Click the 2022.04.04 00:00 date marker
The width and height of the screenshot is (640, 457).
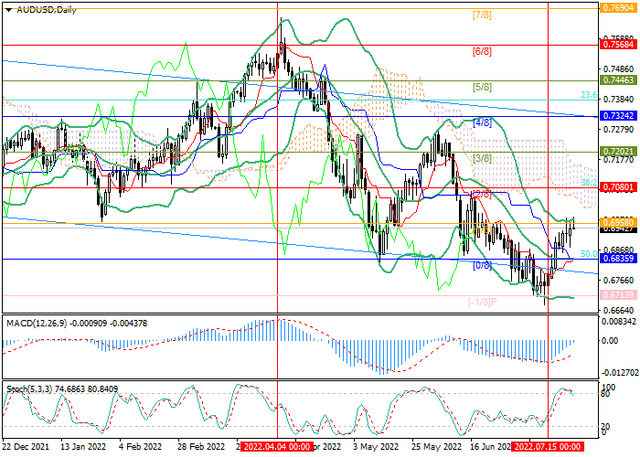tap(277, 447)
